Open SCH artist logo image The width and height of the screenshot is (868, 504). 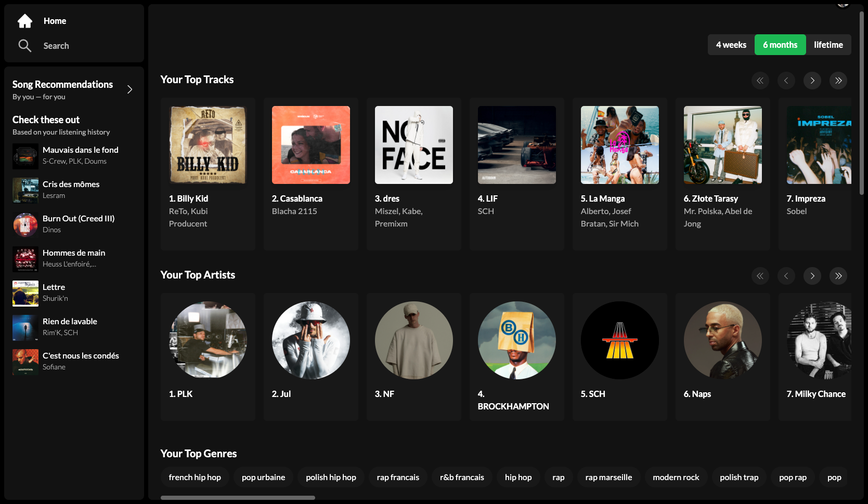point(620,340)
